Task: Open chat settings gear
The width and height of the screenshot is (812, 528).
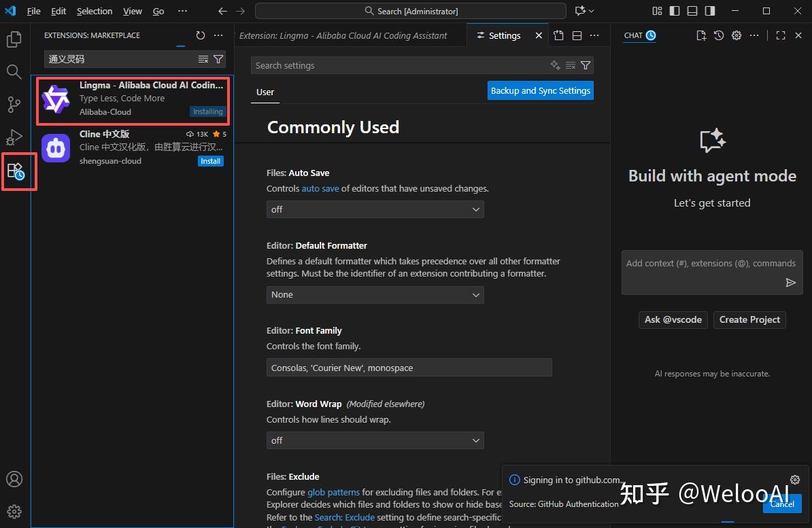Action: tap(737, 35)
